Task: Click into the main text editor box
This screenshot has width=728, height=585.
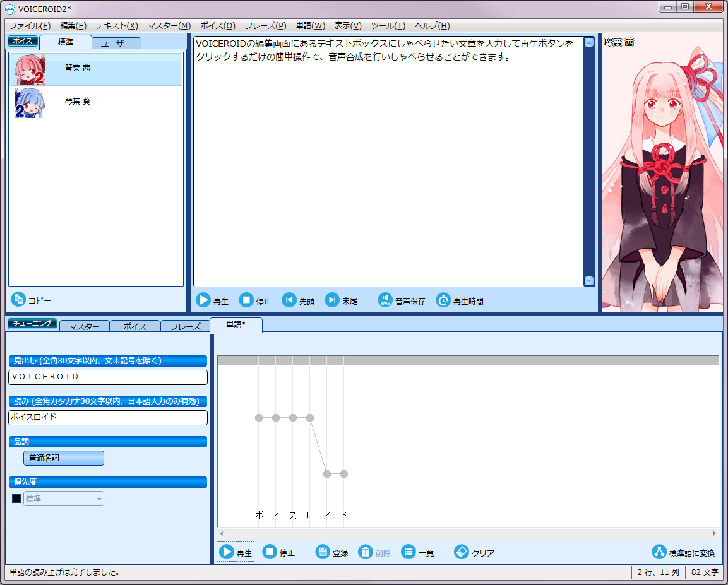Action: 388,162
